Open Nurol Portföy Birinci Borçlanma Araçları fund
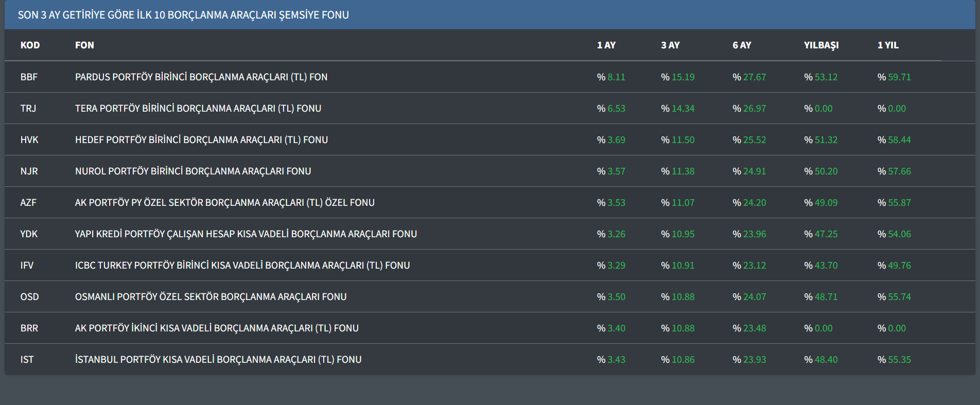Screen dimensions: 980x405 tap(193, 171)
